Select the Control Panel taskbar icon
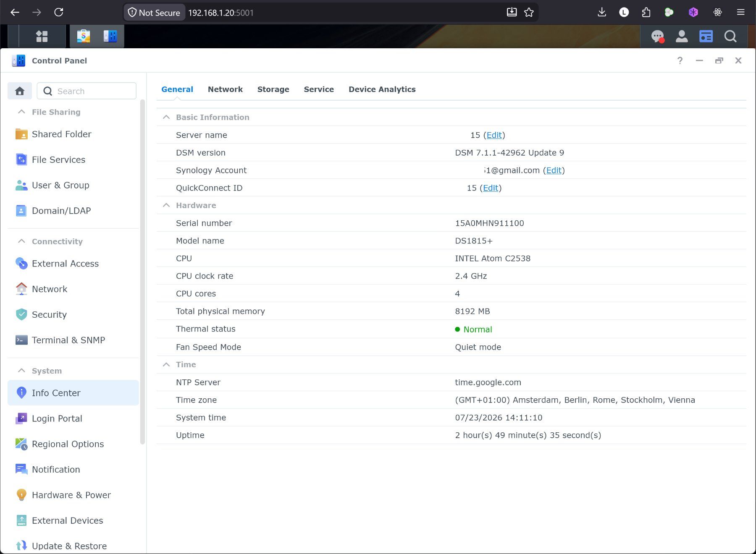Image resolution: width=756 pixels, height=554 pixels. point(110,37)
